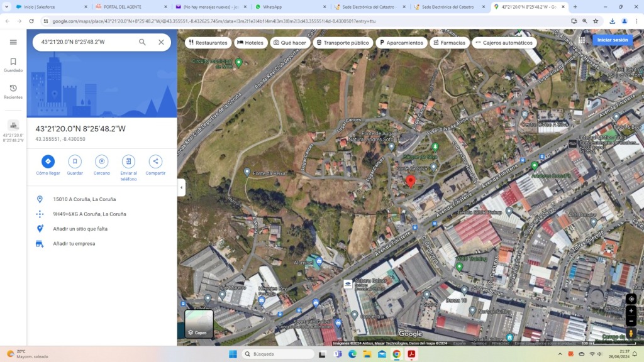Click the Street View pegman icon
644x362 pixels.
(x=631, y=333)
